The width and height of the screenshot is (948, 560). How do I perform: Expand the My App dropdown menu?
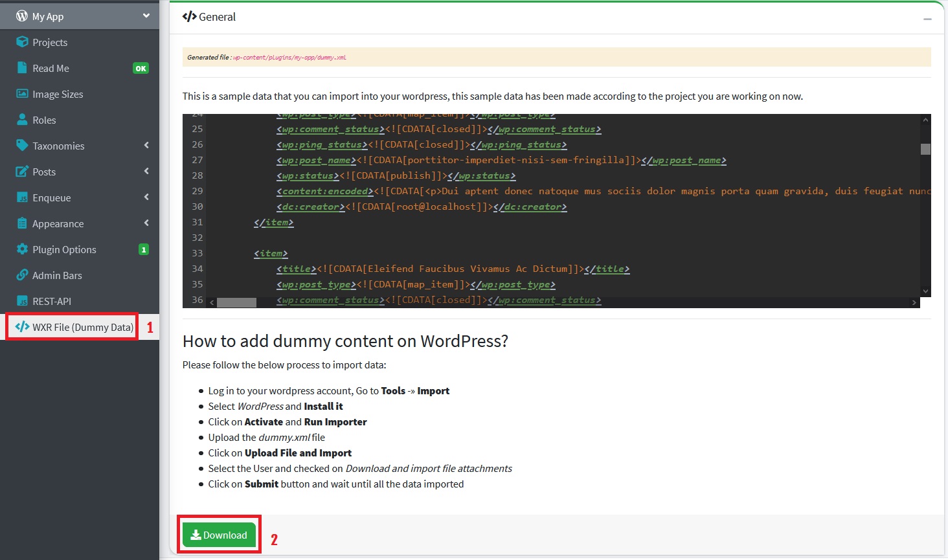coord(146,16)
